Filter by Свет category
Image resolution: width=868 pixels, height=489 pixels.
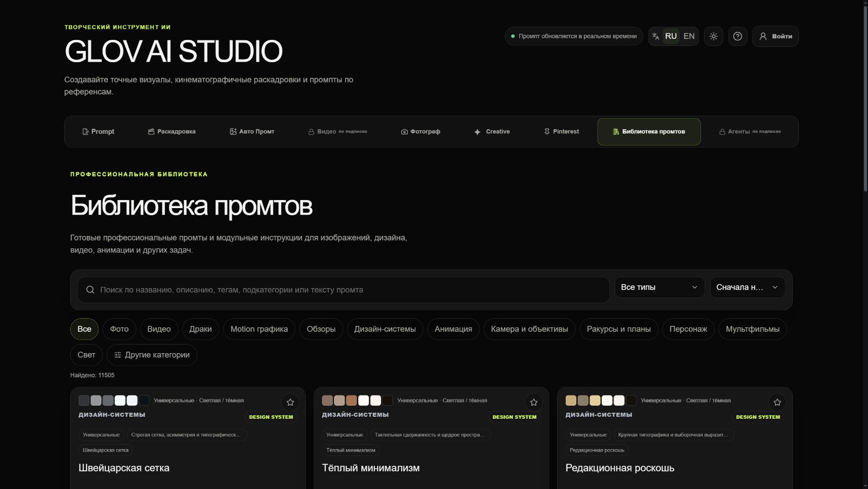pos(86,355)
